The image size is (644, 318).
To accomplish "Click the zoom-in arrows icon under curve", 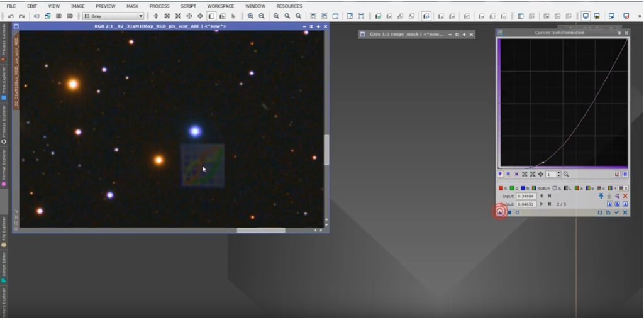I will 525,174.
